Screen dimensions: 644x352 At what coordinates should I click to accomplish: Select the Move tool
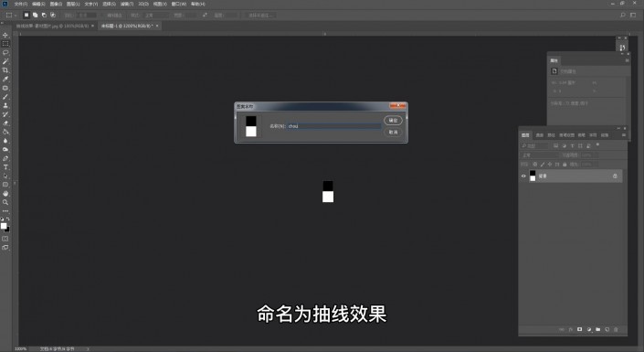click(x=5, y=35)
